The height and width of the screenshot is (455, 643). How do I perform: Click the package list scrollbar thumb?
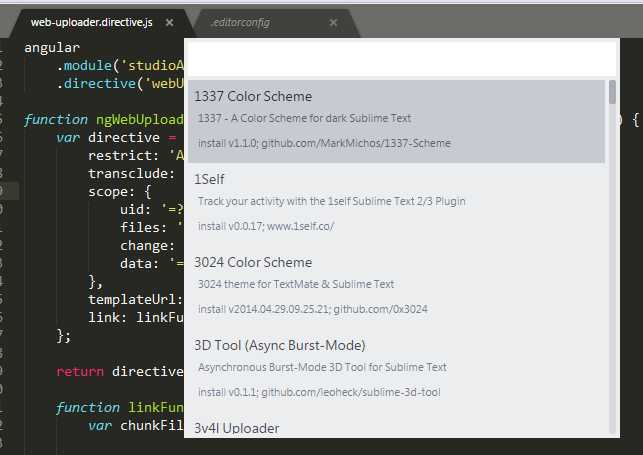point(612,92)
